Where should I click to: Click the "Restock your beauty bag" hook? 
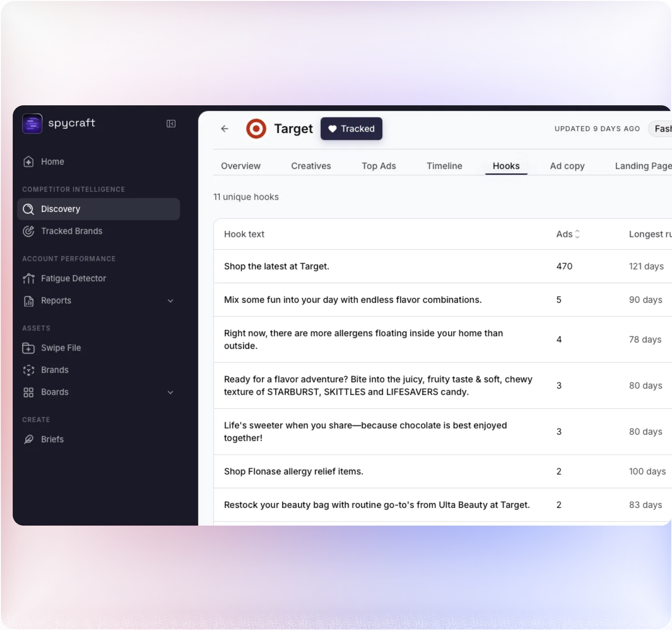377,505
